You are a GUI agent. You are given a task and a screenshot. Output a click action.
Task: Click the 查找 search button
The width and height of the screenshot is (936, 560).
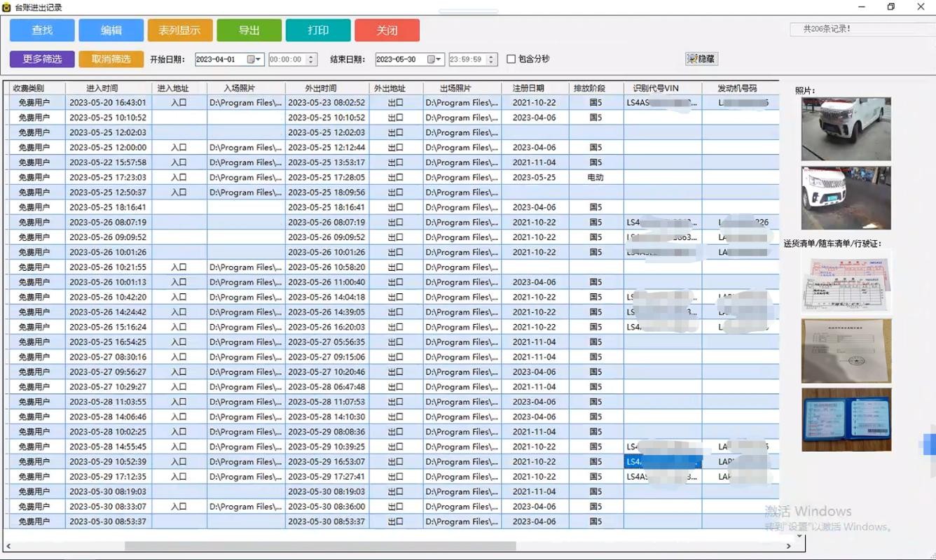click(42, 30)
